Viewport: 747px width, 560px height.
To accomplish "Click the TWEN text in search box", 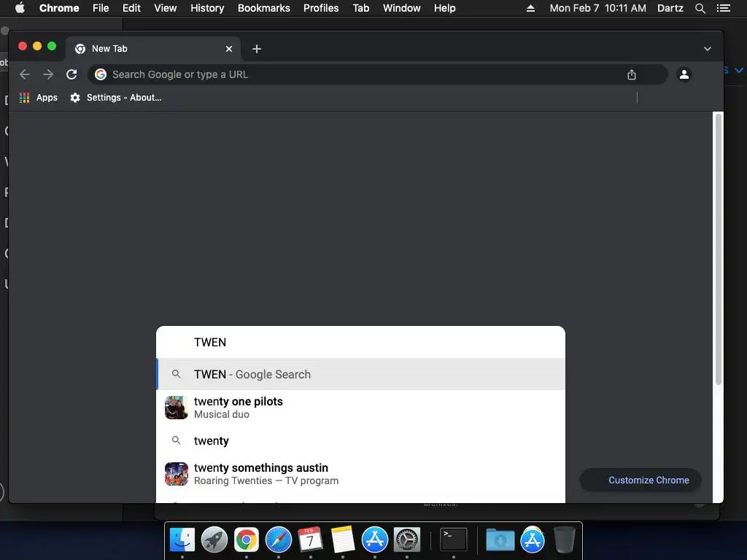I will tap(210, 343).
